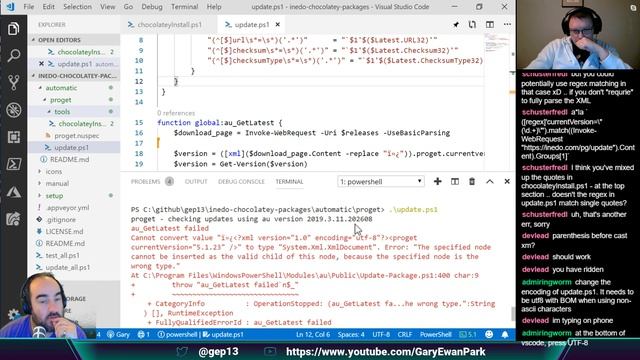The width and height of the screenshot is (640, 360).
Task: Close the terminal panel
Action: (x=507, y=182)
